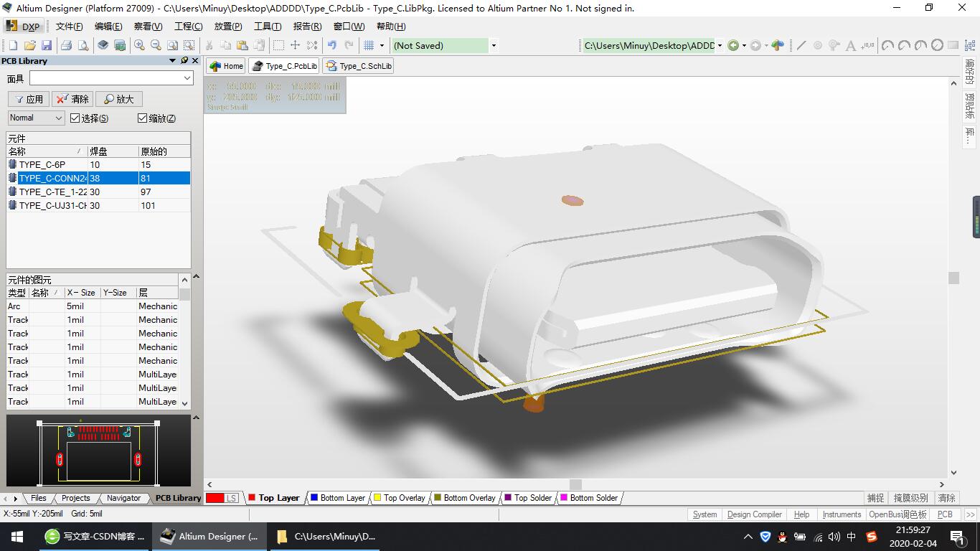Click the 清除 clear button in panel

72,99
